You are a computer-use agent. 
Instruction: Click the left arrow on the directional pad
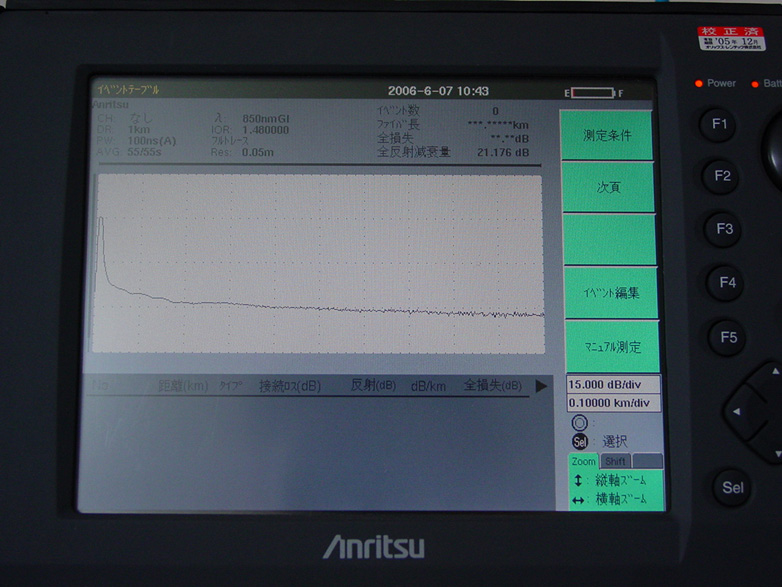pyautogui.click(x=737, y=412)
